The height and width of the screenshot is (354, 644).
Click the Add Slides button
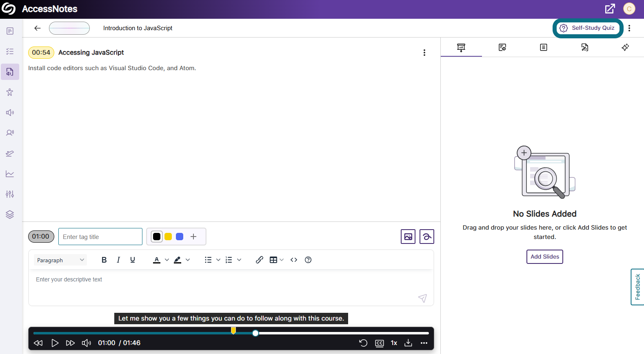pyautogui.click(x=544, y=257)
